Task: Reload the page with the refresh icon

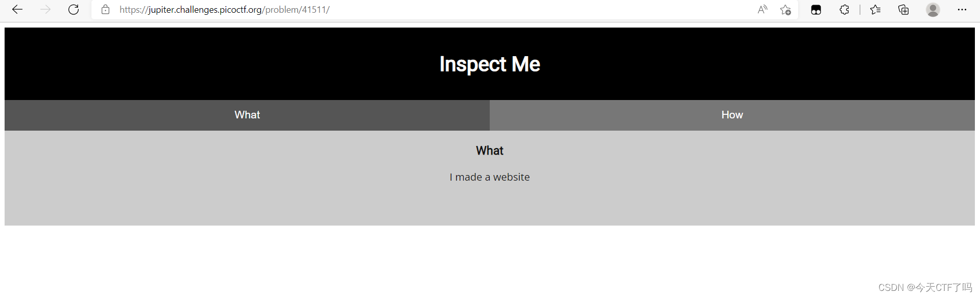Action: click(x=74, y=10)
